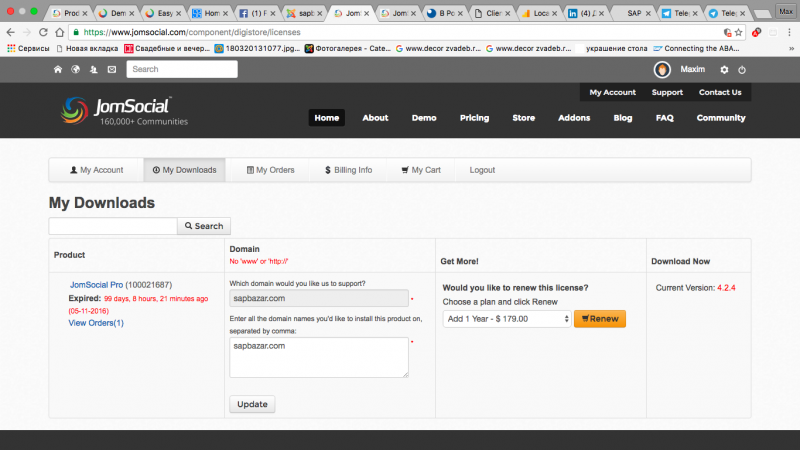Click the My Account link in the top bar
This screenshot has height=450, width=800.
tap(612, 92)
